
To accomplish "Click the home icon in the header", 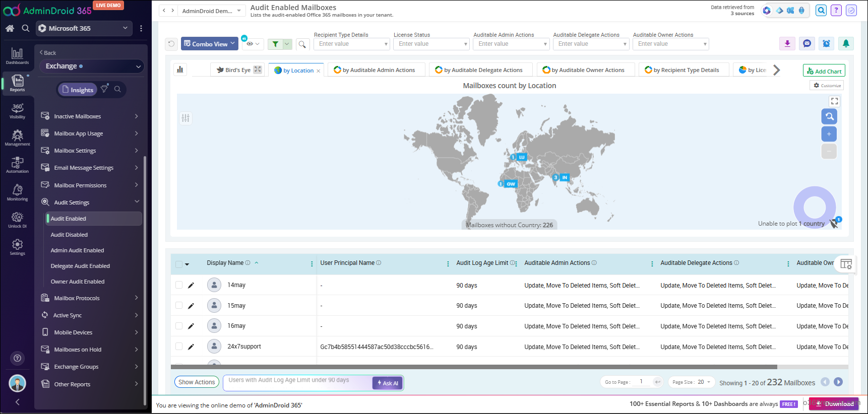I will 10,28.
